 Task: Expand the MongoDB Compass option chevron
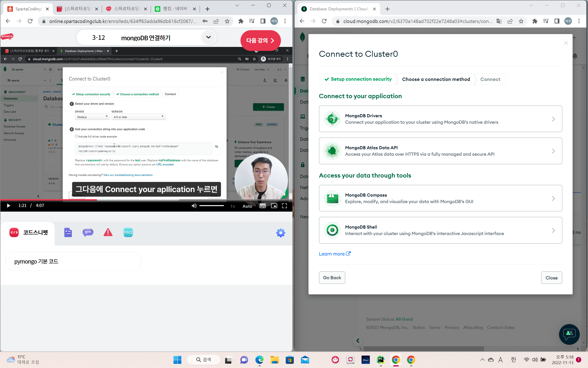pos(553,198)
